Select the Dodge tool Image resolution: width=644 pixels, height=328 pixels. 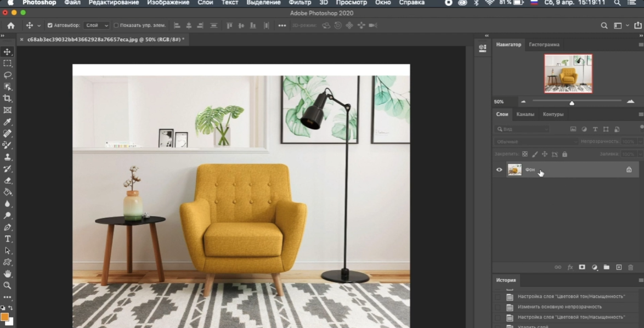tap(7, 215)
